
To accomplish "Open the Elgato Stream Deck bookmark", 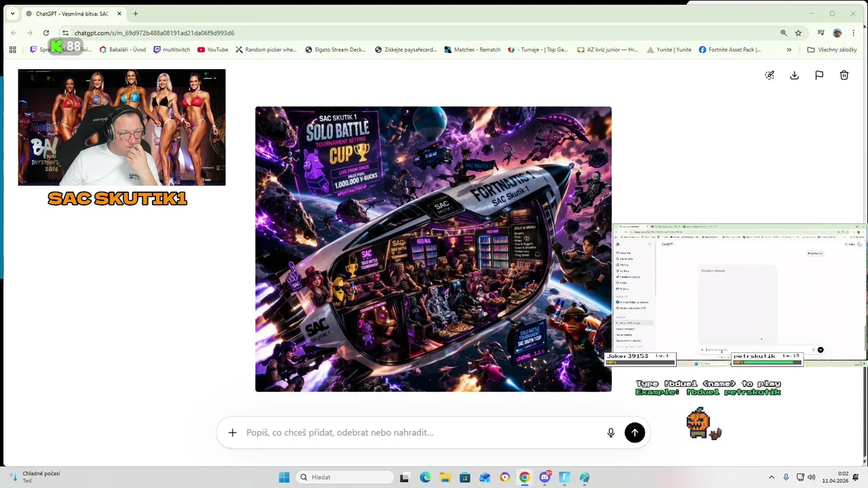I will [x=336, y=49].
